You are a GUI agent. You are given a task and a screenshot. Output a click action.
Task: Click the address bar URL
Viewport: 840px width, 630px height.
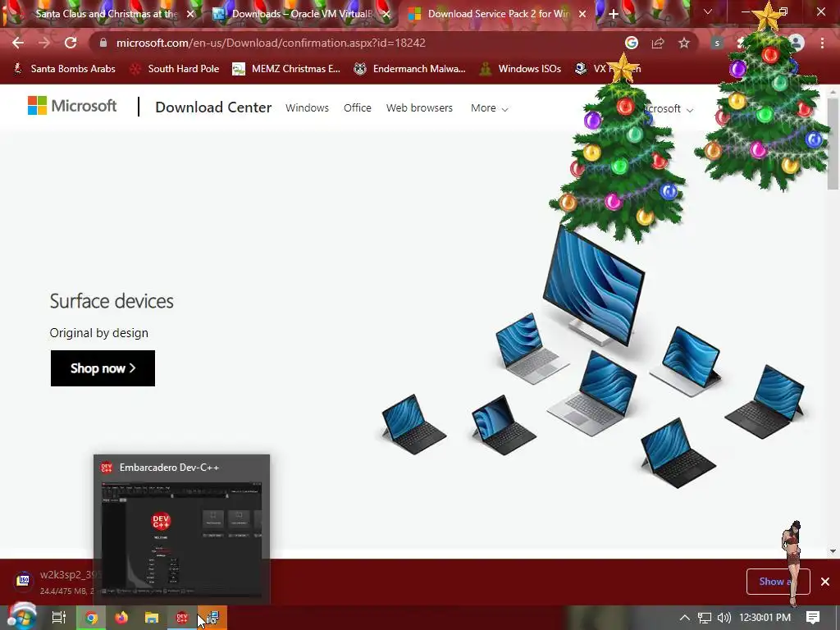click(271, 43)
